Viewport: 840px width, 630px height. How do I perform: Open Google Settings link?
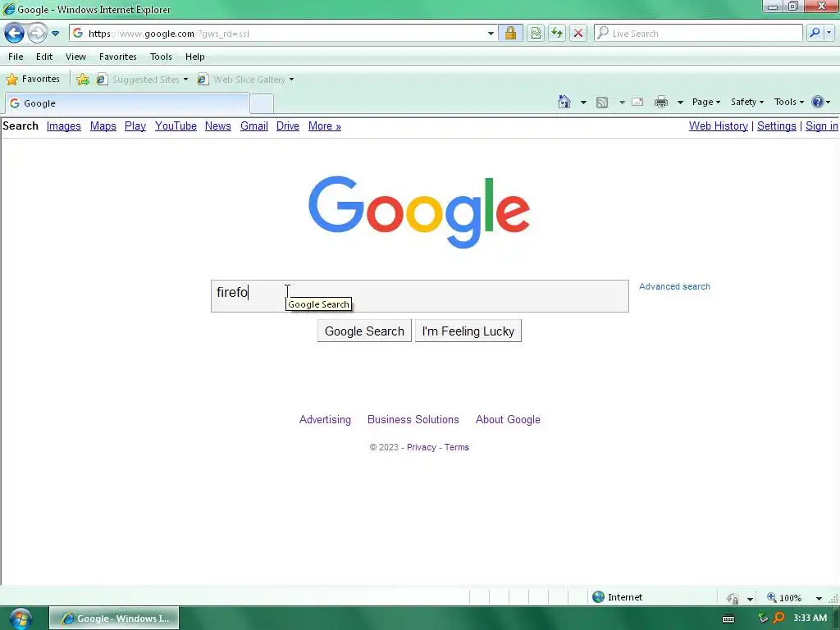pyautogui.click(x=777, y=126)
